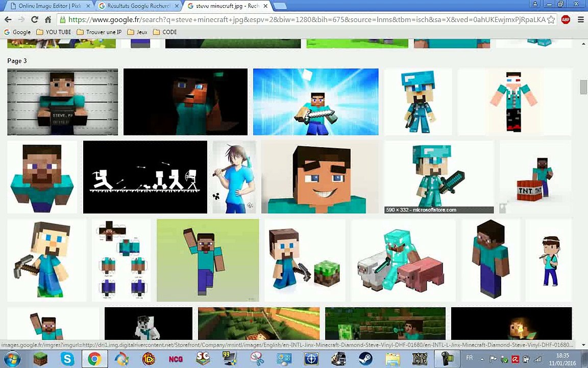Open the Jeux bookmark folder

(x=137, y=32)
